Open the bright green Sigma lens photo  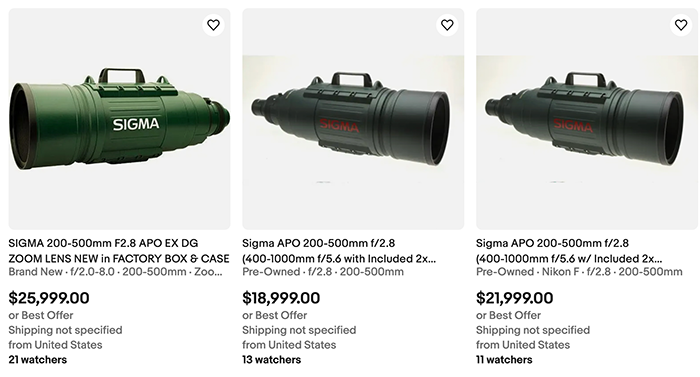[x=120, y=119]
